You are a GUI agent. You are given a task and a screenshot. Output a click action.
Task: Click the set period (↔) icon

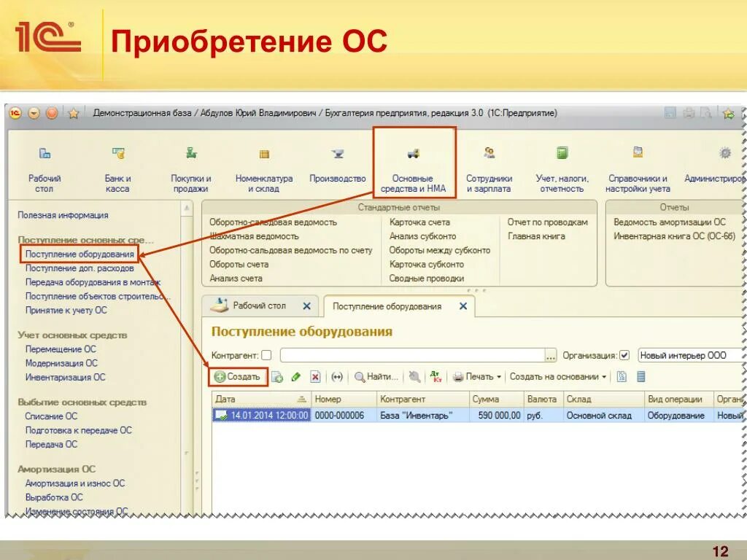click(337, 377)
